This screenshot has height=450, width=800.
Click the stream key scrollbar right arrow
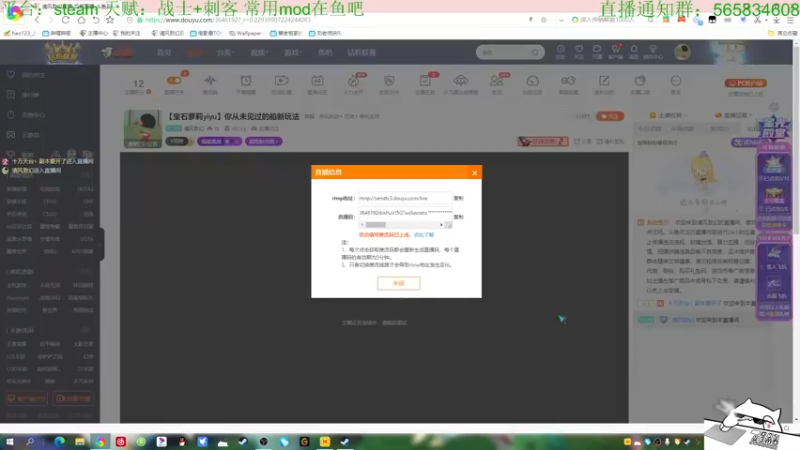pos(441,225)
